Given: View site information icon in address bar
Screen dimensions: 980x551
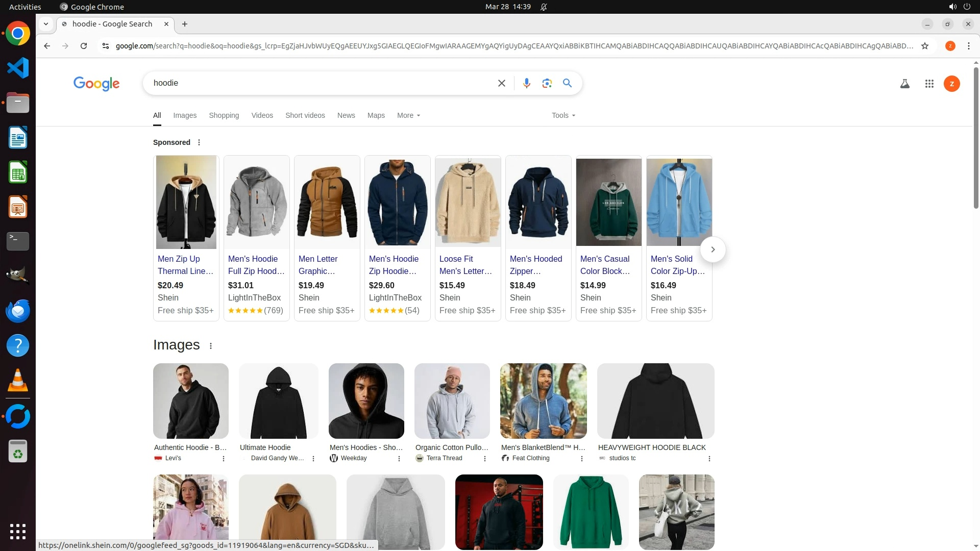Looking at the screenshot, I should (106, 46).
